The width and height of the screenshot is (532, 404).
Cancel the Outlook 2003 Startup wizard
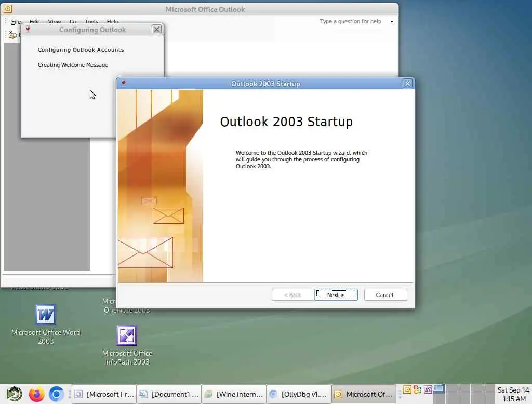pos(385,295)
